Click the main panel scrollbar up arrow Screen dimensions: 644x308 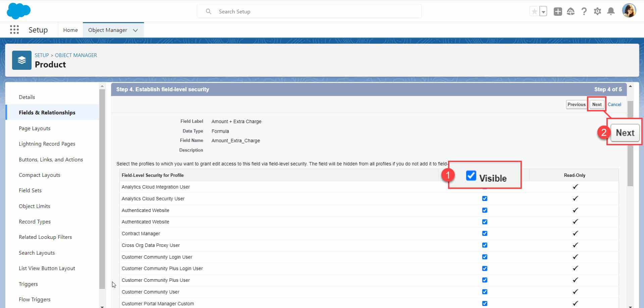630,86
